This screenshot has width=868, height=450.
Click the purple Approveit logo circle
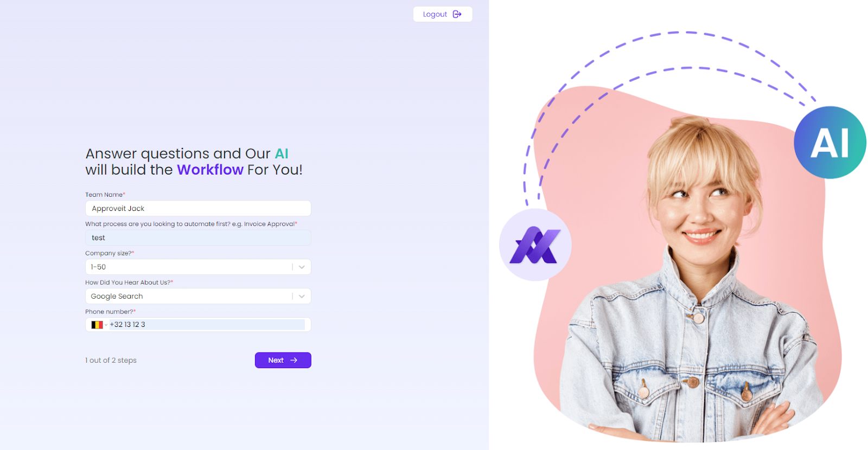(x=535, y=245)
